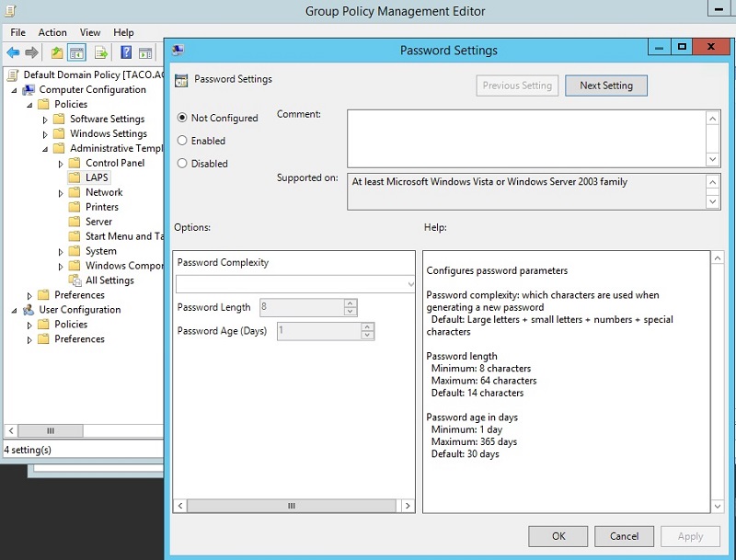Click the Password Length up stepper arrow
Viewport: 736px width, 560px height.
350,303
